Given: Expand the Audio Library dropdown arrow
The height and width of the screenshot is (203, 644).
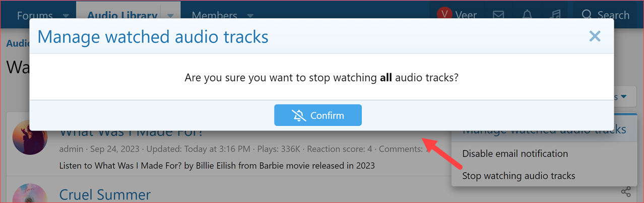Looking at the screenshot, I should (x=170, y=15).
